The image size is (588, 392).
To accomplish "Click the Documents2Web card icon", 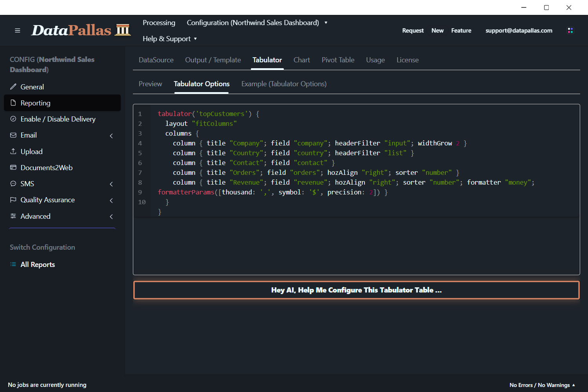I will tap(13, 167).
